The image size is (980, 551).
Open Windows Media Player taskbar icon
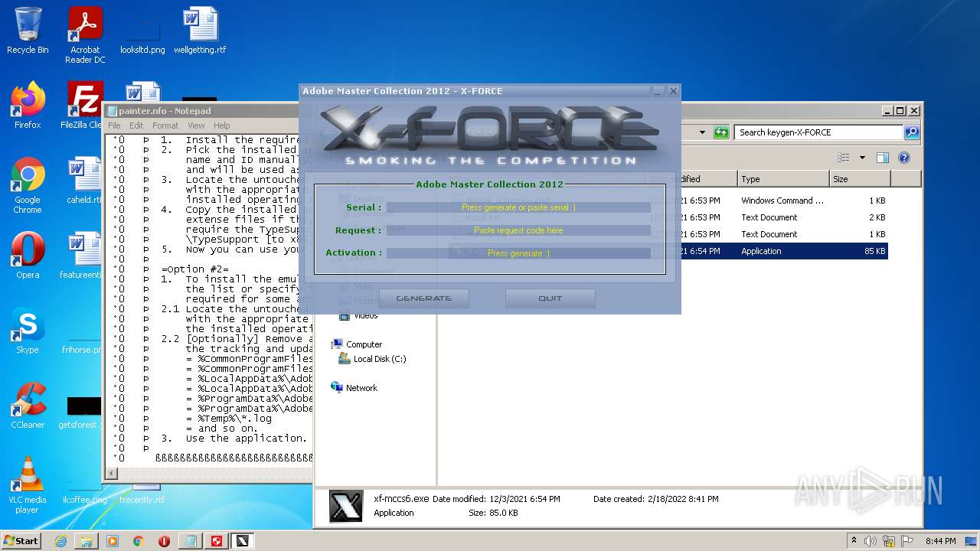(x=113, y=541)
